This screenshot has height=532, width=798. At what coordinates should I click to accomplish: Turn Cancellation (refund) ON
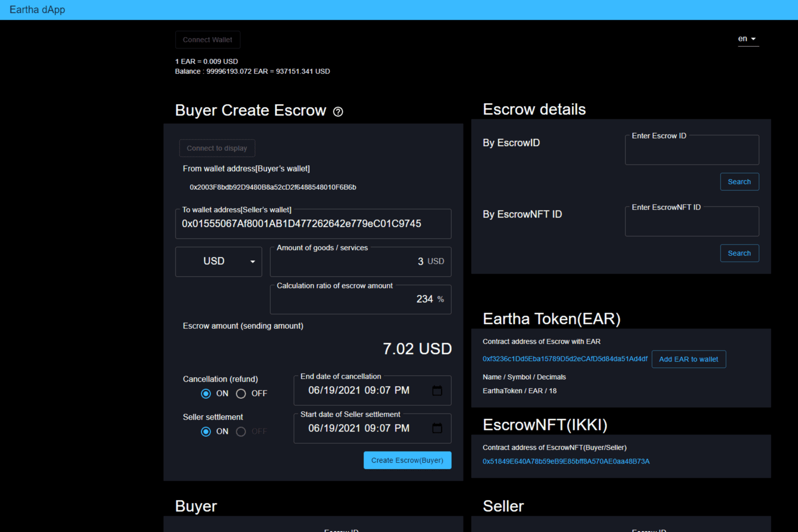click(x=206, y=393)
